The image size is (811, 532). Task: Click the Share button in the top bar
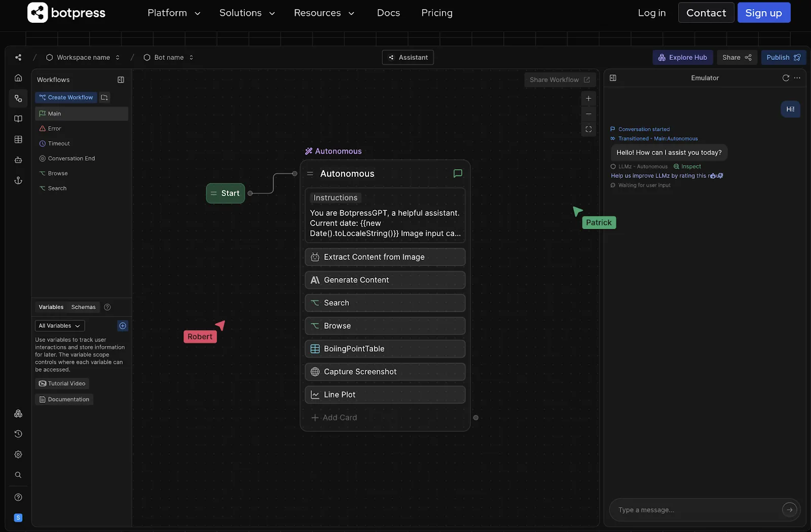737,57
